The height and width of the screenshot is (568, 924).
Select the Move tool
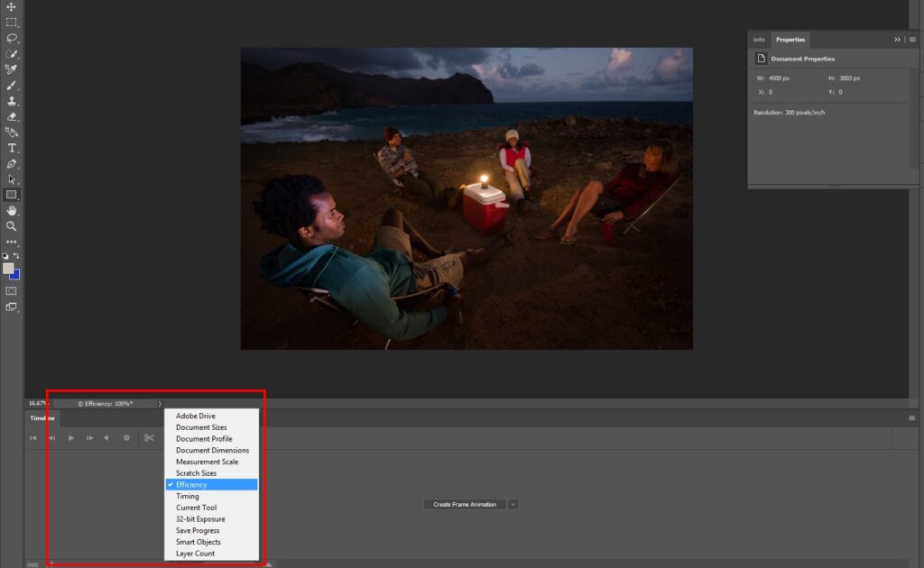[x=11, y=7]
